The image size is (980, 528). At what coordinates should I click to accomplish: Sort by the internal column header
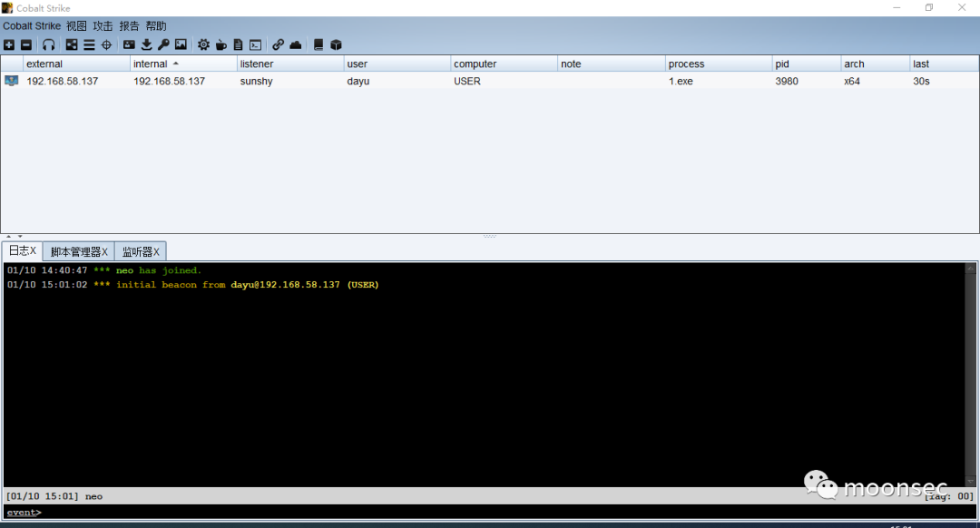point(183,64)
